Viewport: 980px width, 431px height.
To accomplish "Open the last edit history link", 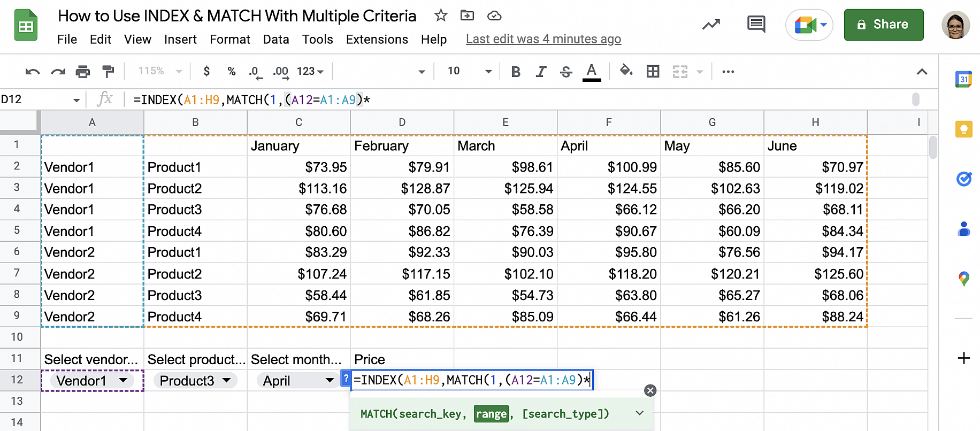I will pos(543,39).
